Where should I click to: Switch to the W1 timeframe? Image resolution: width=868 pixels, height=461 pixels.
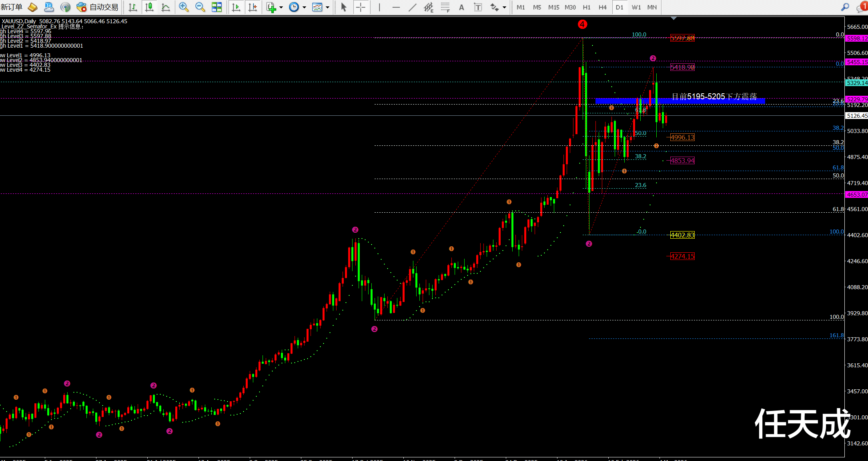[636, 7]
